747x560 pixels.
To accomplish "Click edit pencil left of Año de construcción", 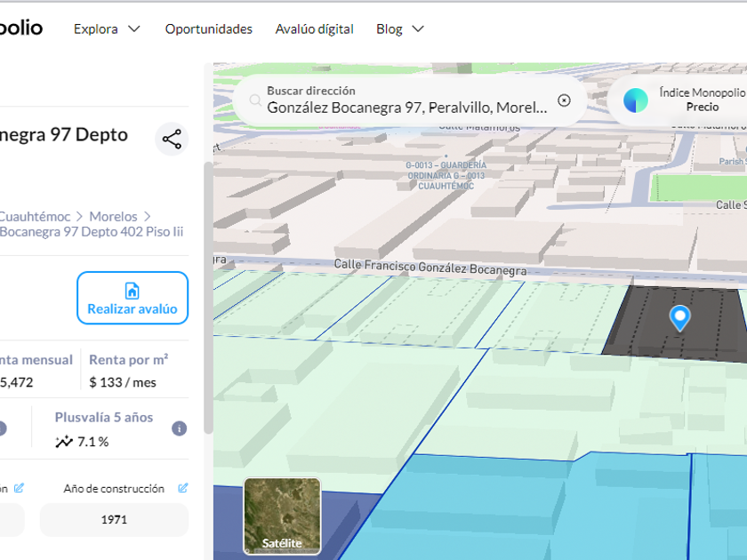I will coord(19,488).
